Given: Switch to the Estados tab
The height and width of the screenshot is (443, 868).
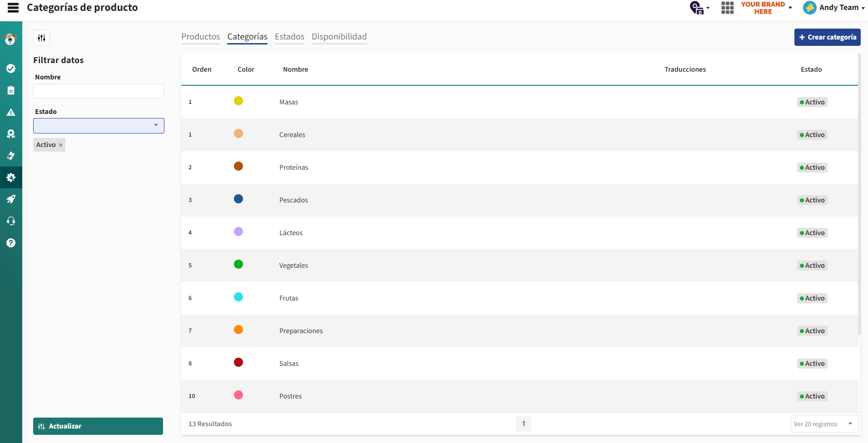Looking at the screenshot, I should pos(289,37).
